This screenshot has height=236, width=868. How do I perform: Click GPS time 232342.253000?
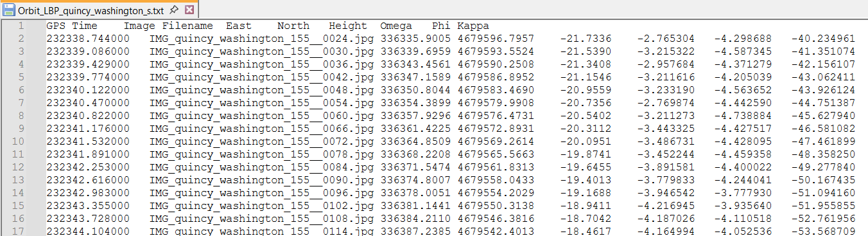click(88, 167)
